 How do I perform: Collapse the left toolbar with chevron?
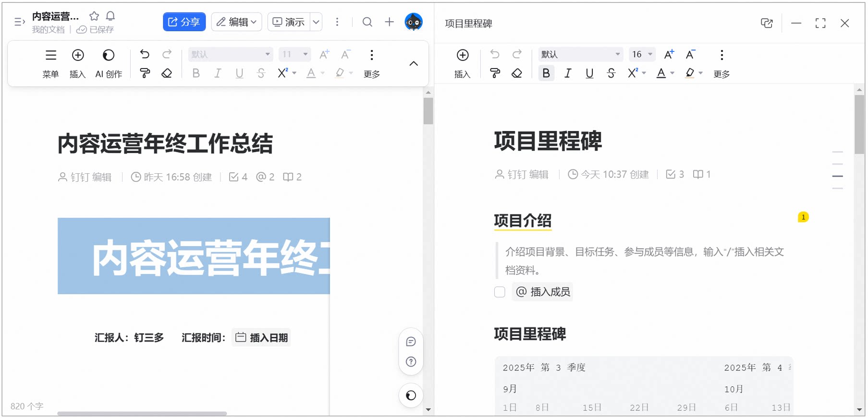(x=414, y=63)
